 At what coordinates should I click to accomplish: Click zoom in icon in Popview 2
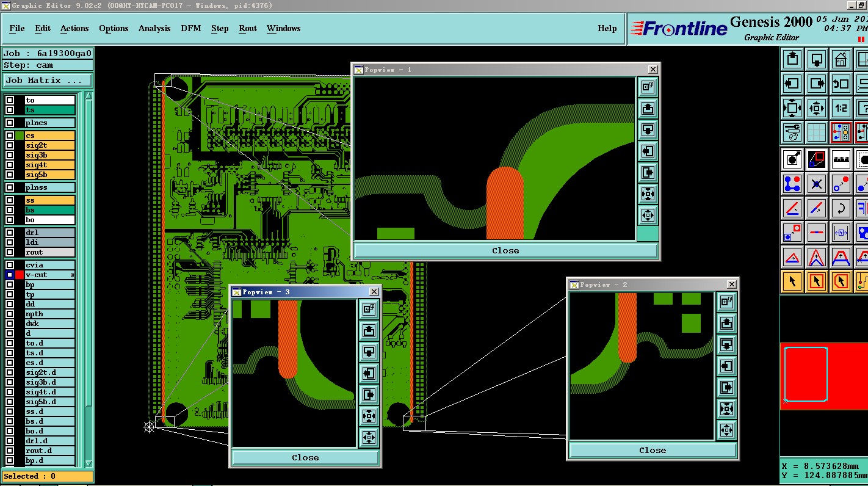point(726,430)
